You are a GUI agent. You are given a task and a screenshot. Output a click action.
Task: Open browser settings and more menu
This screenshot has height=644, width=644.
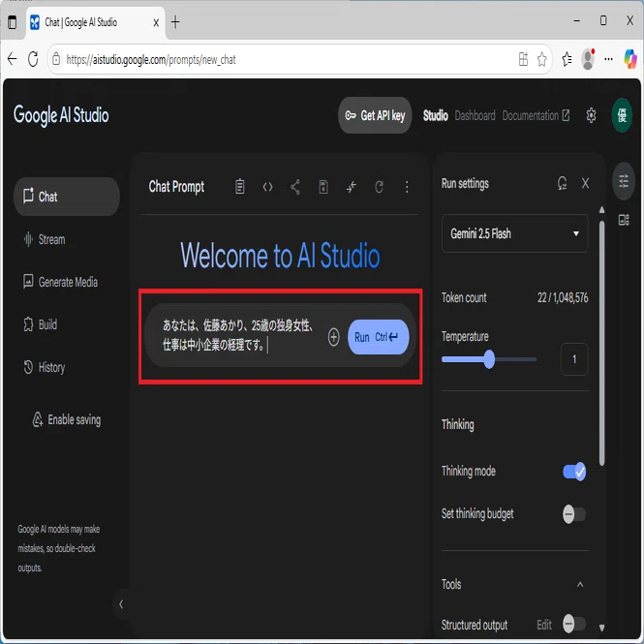(609, 59)
